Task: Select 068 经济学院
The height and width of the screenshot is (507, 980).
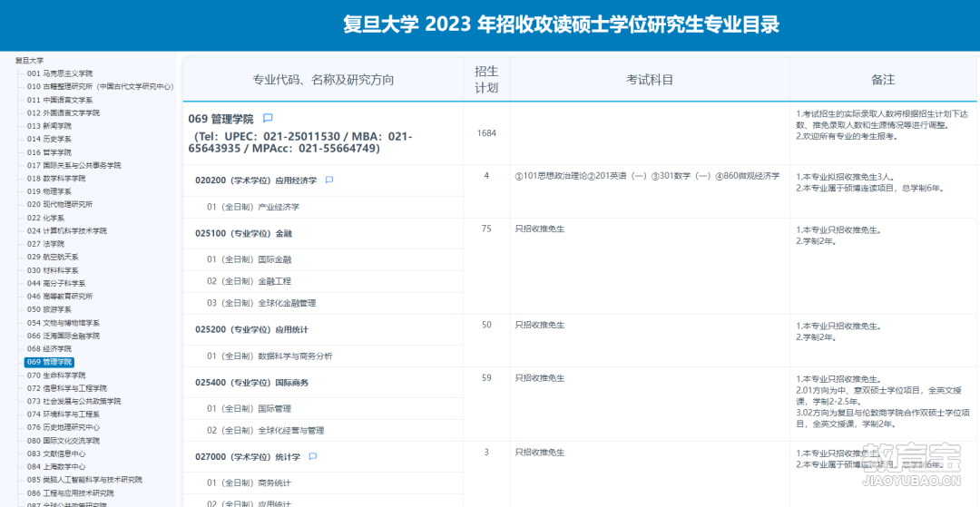Action: [x=49, y=349]
